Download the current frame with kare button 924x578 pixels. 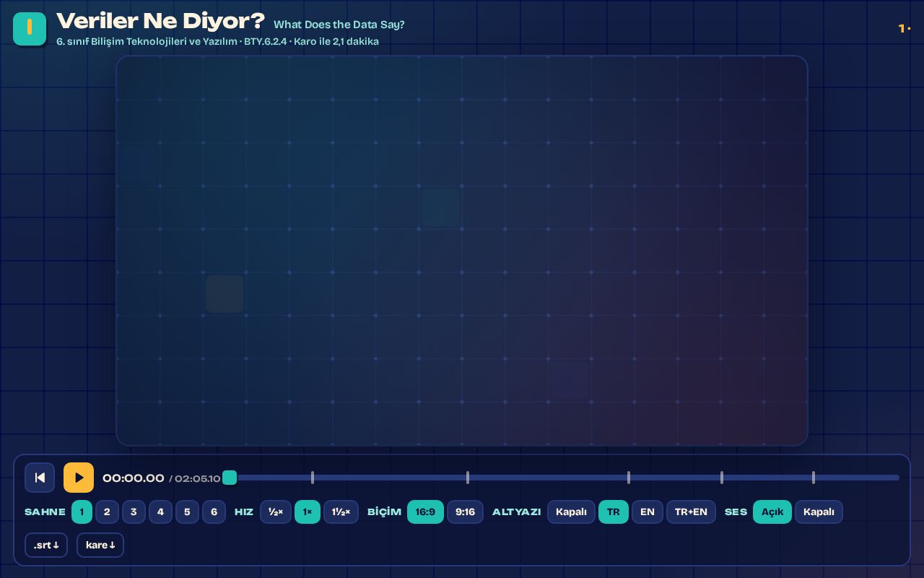(x=100, y=545)
